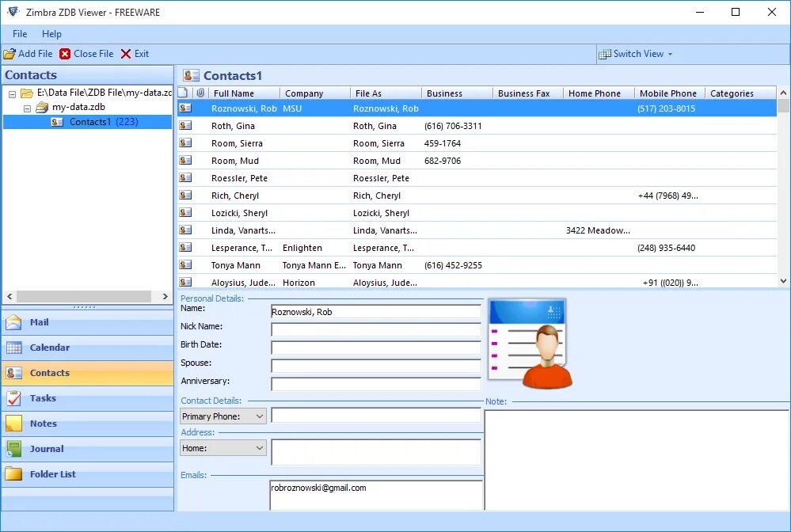Collapse the my-data.zdb tree node
Image resolution: width=791 pixels, height=532 pixels.
click(27, 108)
